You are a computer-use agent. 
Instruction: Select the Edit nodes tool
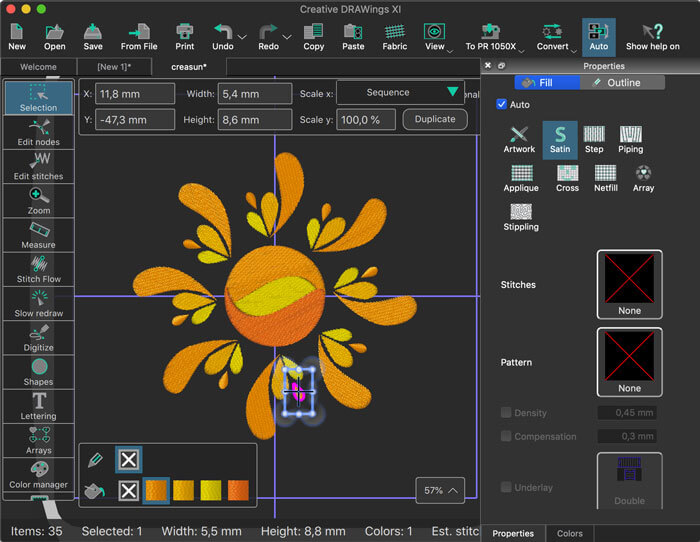(x=39, y=132)
